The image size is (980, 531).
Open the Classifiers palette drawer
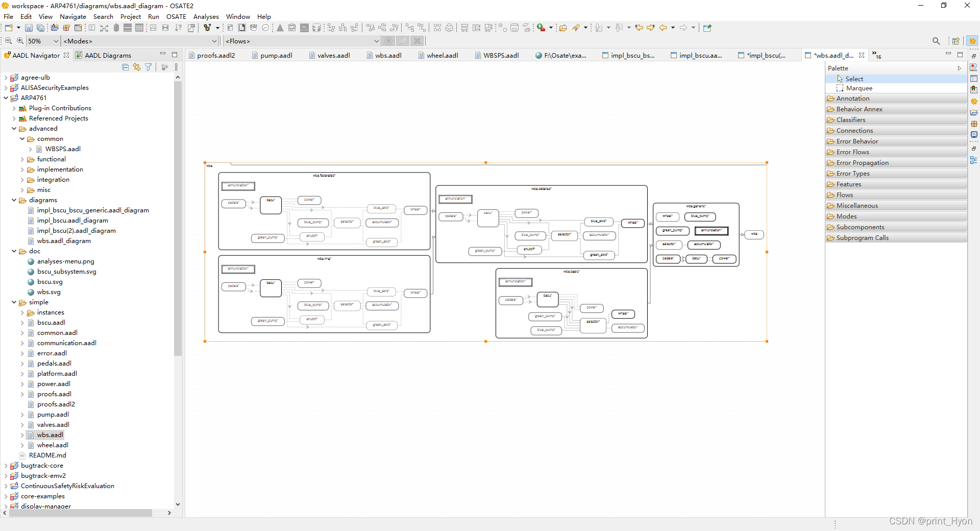[x=896, y=119]
